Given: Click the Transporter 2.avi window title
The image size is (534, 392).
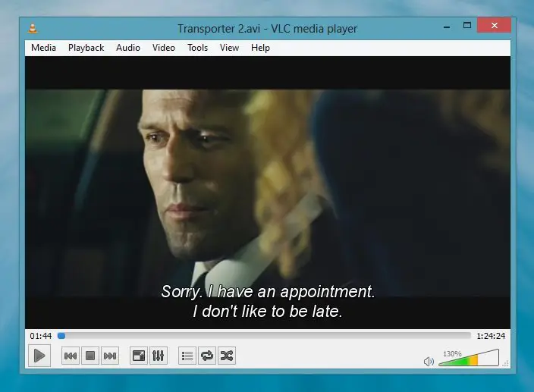Looking at the screenshot, I should [267, 29].
